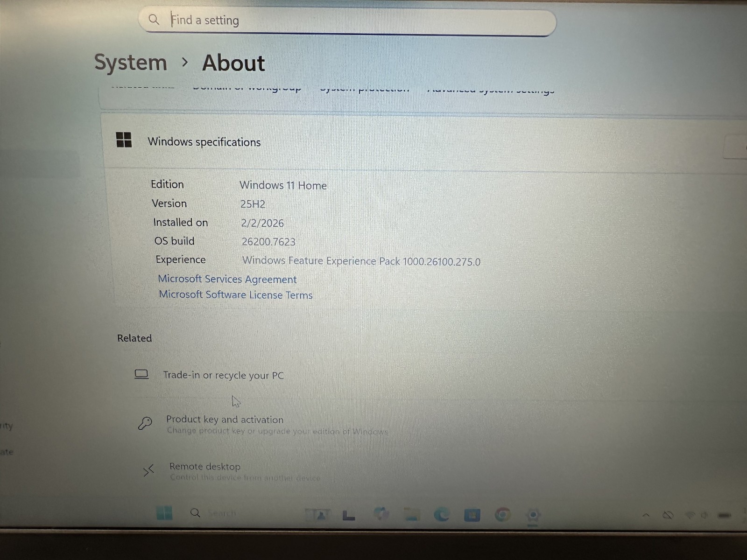The height and width of the screenshot is (560, 747).
Task: Open the Windows Start menu
Action: point(164,513)
